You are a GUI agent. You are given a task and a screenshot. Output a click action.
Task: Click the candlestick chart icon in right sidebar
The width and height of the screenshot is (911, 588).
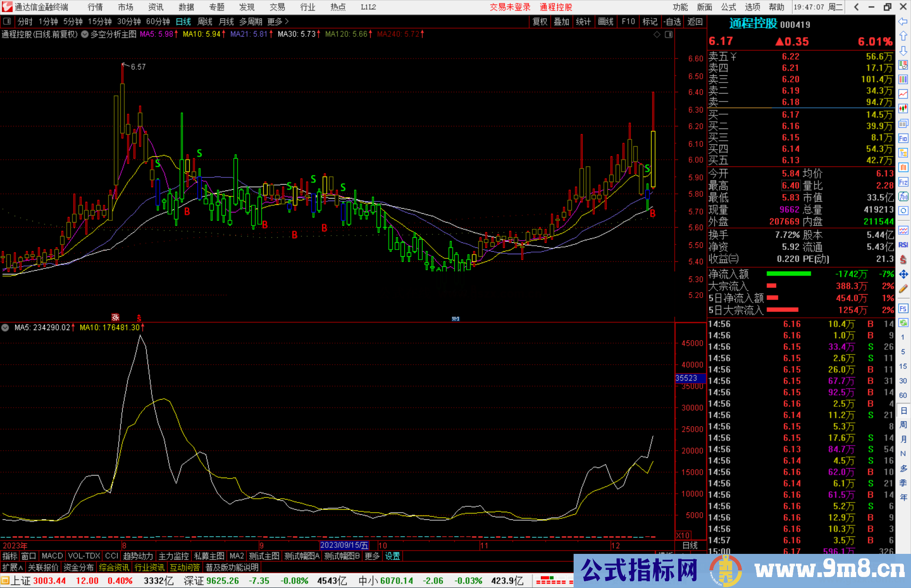pos(903,109)
